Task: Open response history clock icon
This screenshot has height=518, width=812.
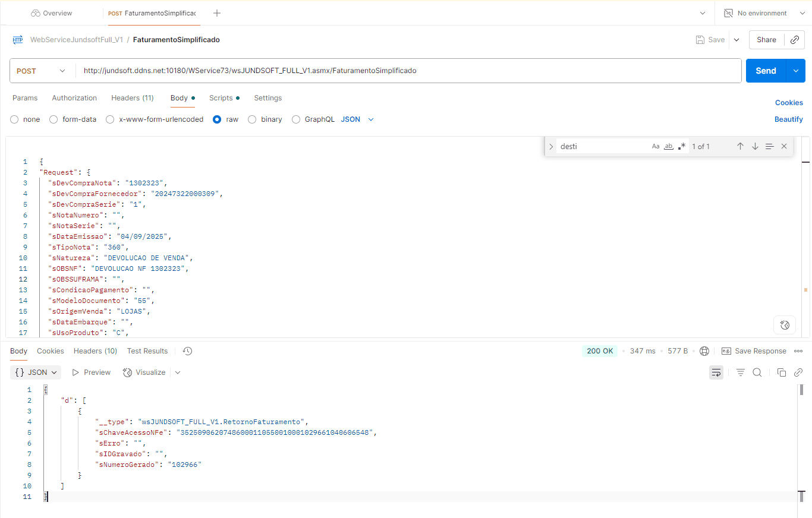Action: [x=187, y=351]
